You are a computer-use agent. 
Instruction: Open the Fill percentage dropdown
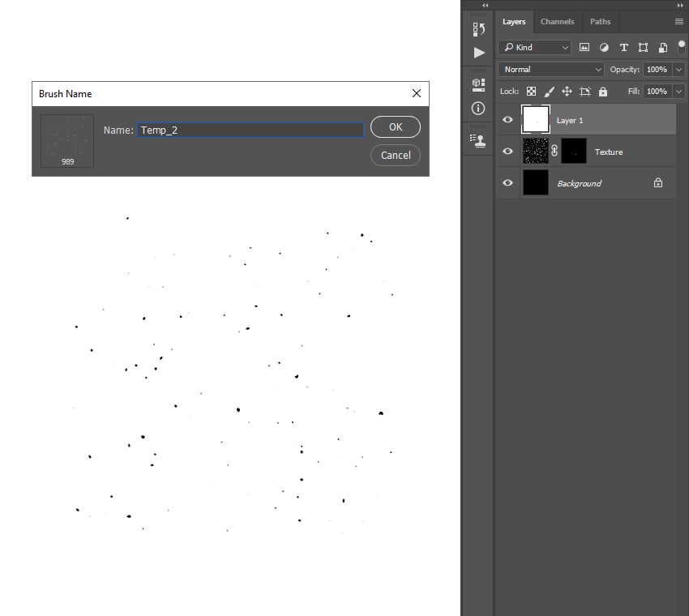point(678,91)
